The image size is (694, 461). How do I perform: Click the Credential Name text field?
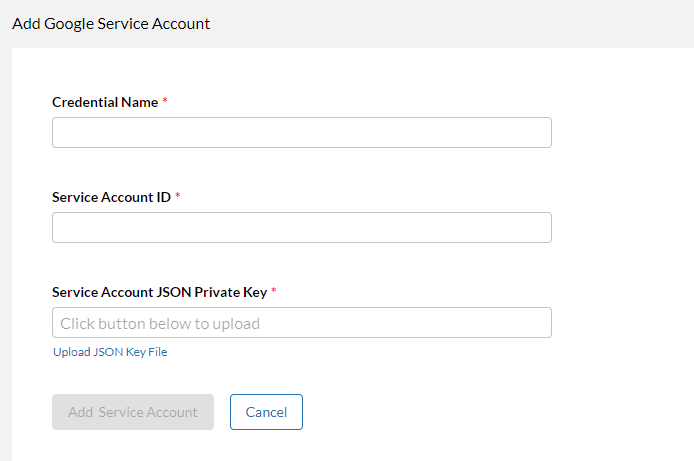coord(301,133)
